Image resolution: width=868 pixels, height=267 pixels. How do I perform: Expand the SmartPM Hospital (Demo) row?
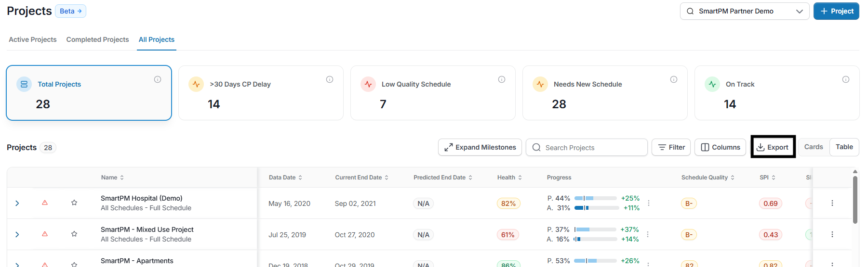(x=17, y=203)
